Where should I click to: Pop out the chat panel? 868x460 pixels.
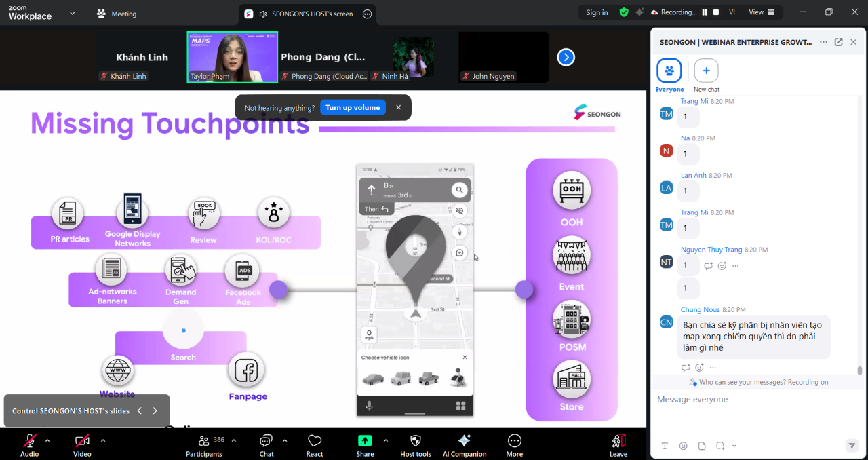pos(839,42)
